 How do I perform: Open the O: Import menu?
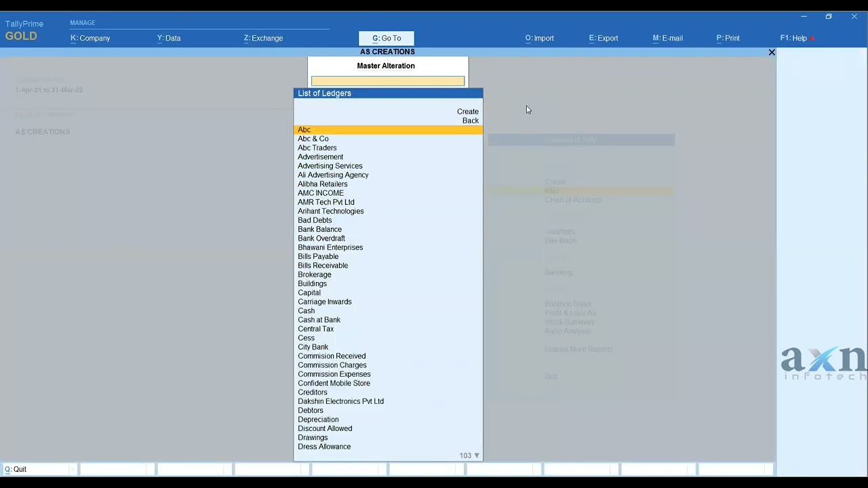click(x=539, y=38)
